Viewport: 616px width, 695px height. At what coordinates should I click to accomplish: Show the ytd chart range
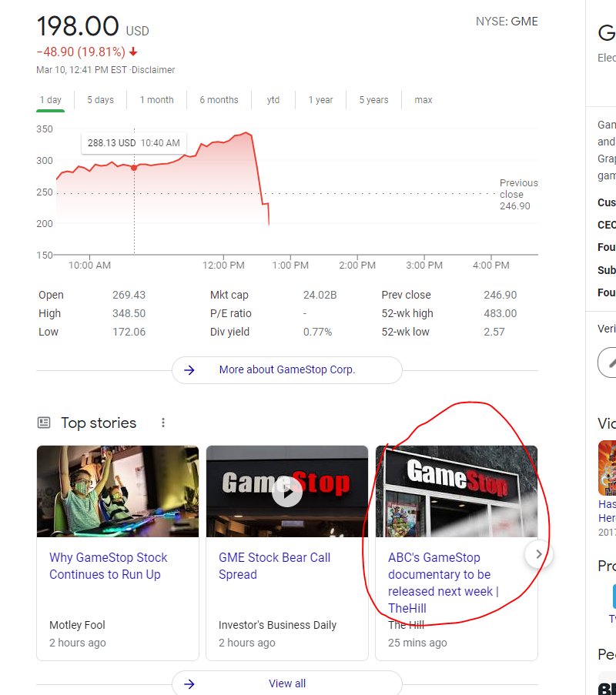click(x=273, y=100)
